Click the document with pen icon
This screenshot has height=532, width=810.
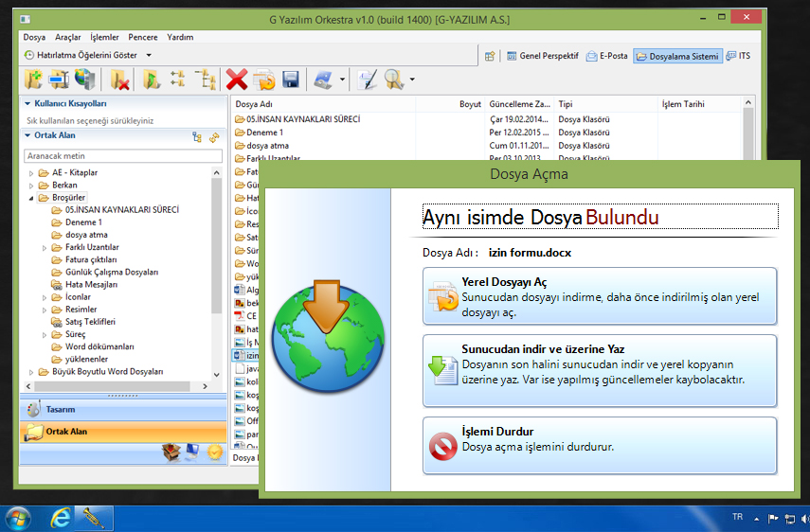click(x=368, y=80)
